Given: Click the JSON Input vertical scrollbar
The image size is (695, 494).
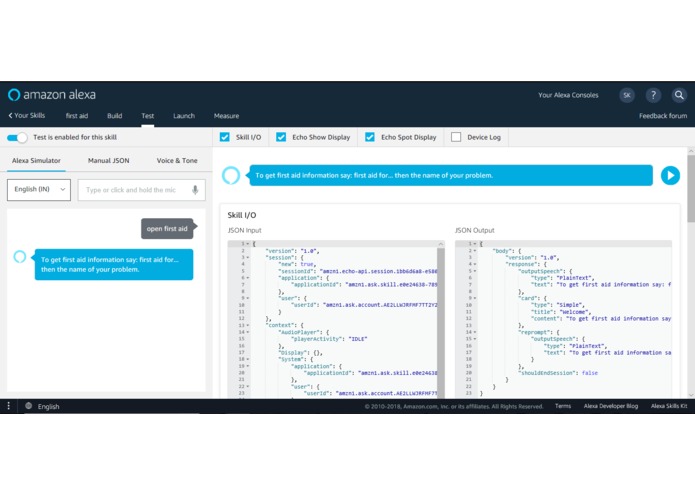Looking at the screenshot, I should point(441,321).
